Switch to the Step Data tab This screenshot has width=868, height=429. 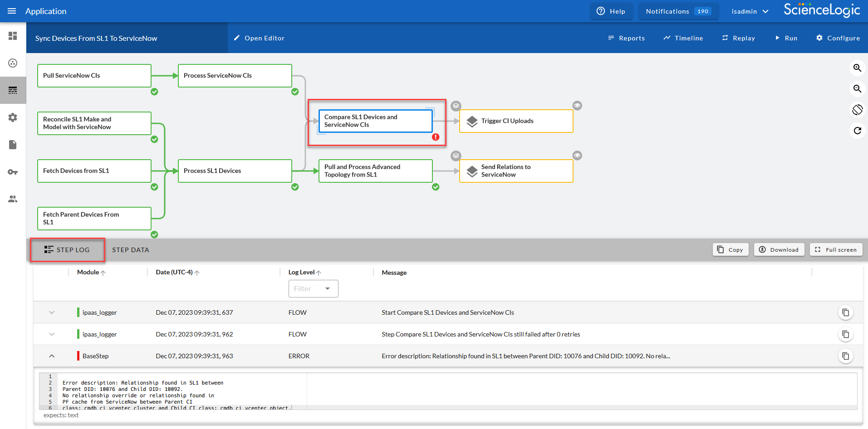[131, 250]
